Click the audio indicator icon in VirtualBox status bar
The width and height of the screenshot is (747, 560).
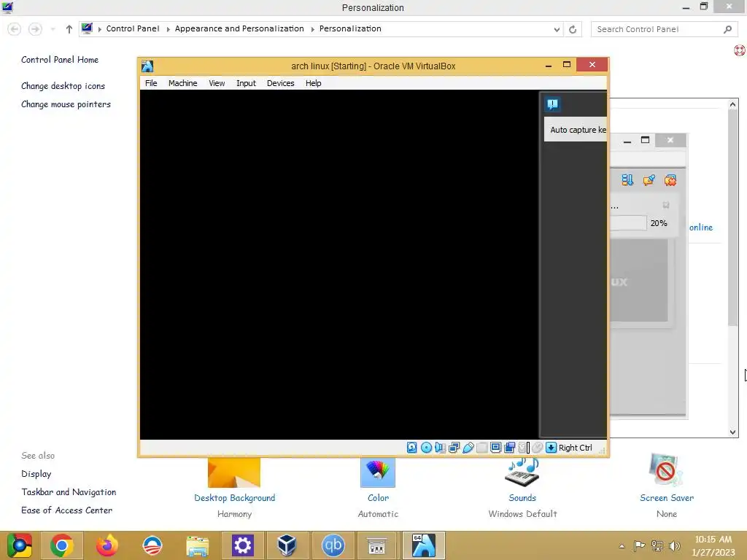pyautogui.click(x=440, y=448)
